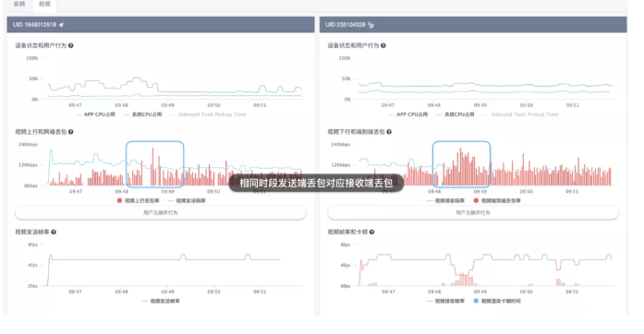Click 100% axis label in right CPU chart
The height and width of the screenshot is (334, 644).
[x=345, y=58]
